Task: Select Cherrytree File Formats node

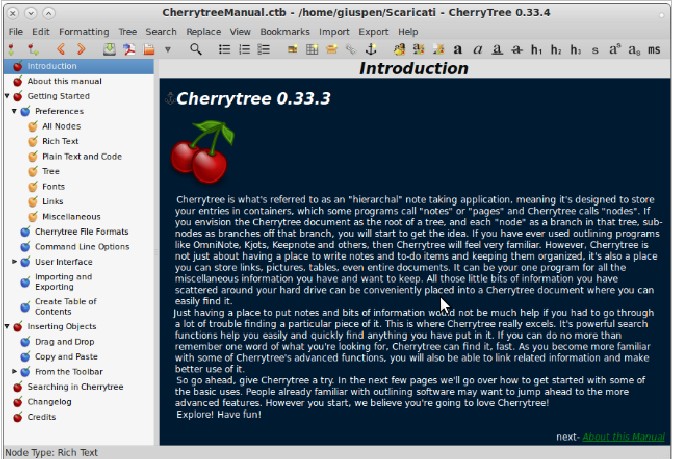Action: click(x=82, y=232)
